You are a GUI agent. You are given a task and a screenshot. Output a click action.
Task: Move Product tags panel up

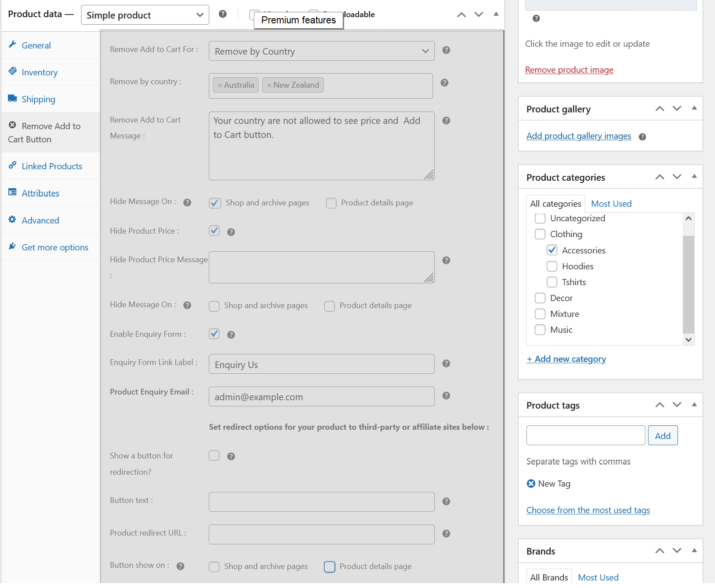click(x=660, y=405)
